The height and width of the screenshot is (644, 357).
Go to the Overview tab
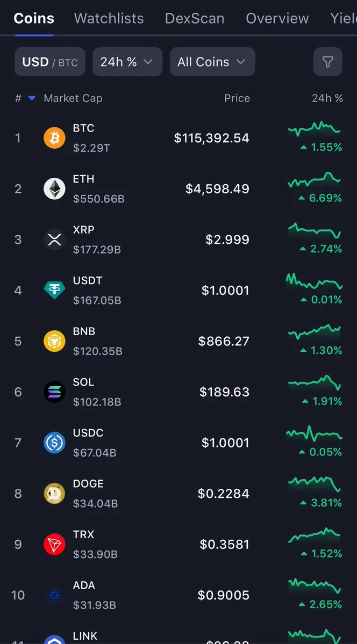click(x=277, y=18)
